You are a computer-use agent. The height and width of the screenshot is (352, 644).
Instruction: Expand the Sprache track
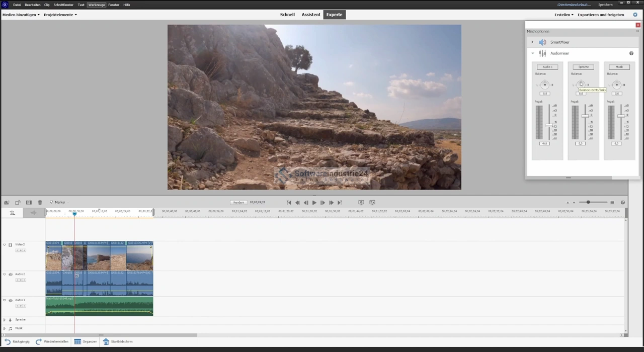pyautogui.click(x=4, y=320)
